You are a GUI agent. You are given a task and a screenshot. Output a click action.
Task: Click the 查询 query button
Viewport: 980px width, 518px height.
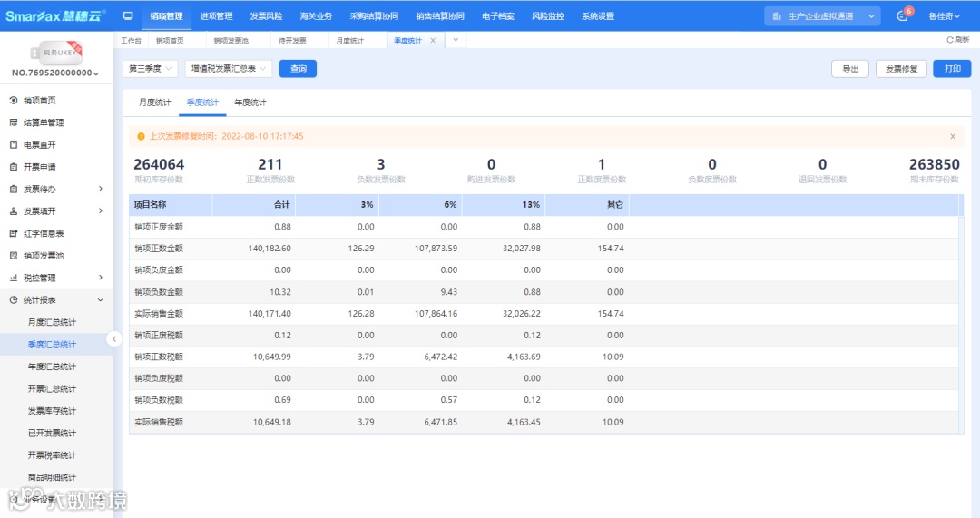point(299,69)
